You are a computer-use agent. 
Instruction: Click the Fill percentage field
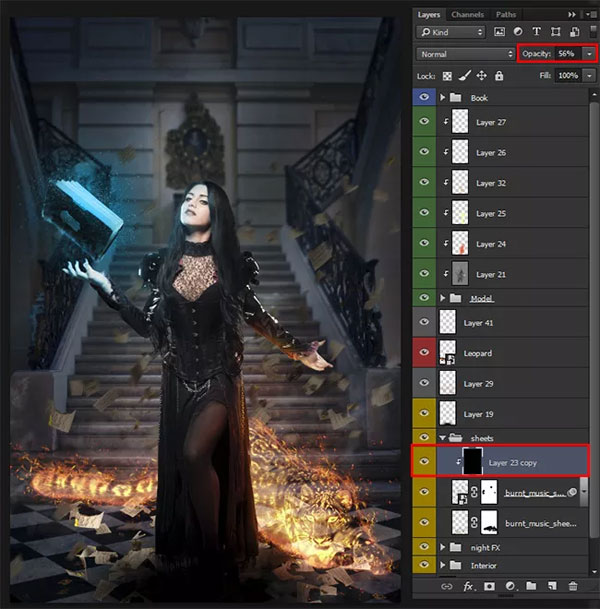tap(568, 76)
